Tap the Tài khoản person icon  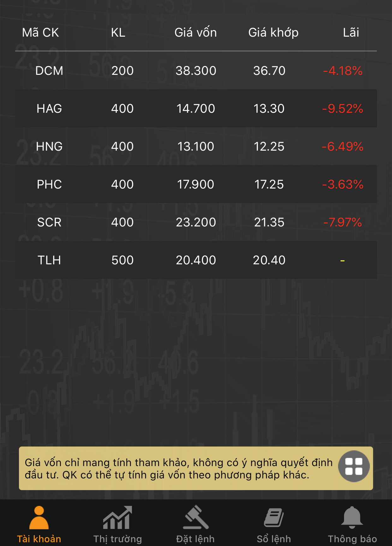(39, 518)
